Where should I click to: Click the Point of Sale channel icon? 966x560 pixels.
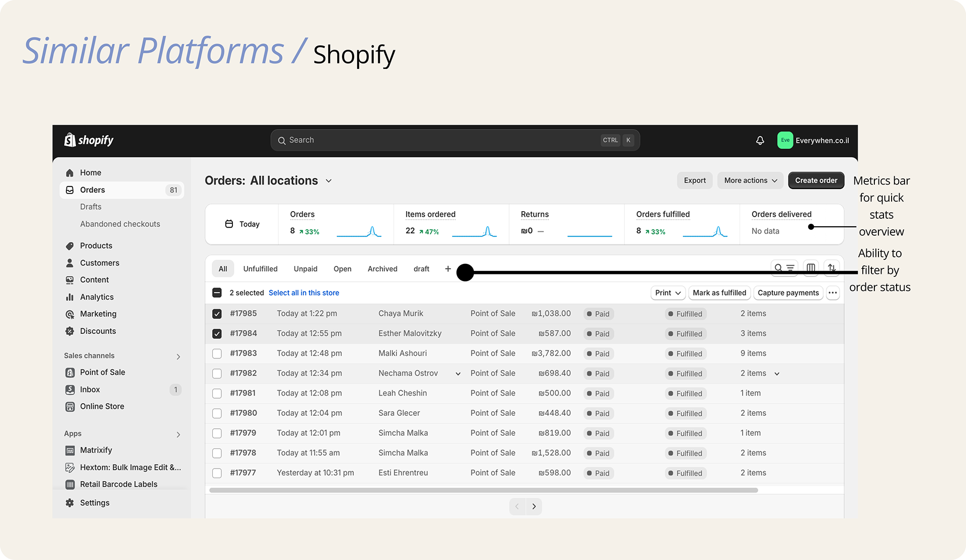click(x=70, y=372)
